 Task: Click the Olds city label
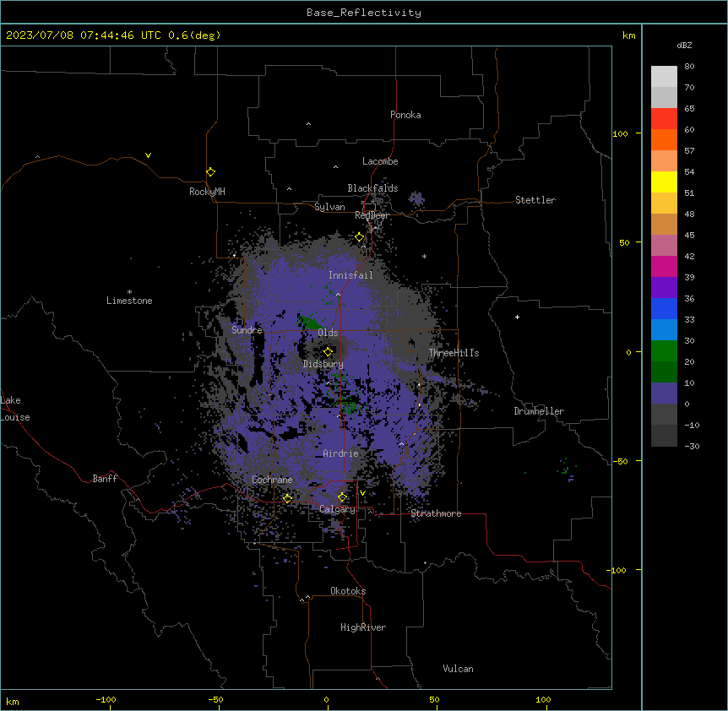(328, 333)
